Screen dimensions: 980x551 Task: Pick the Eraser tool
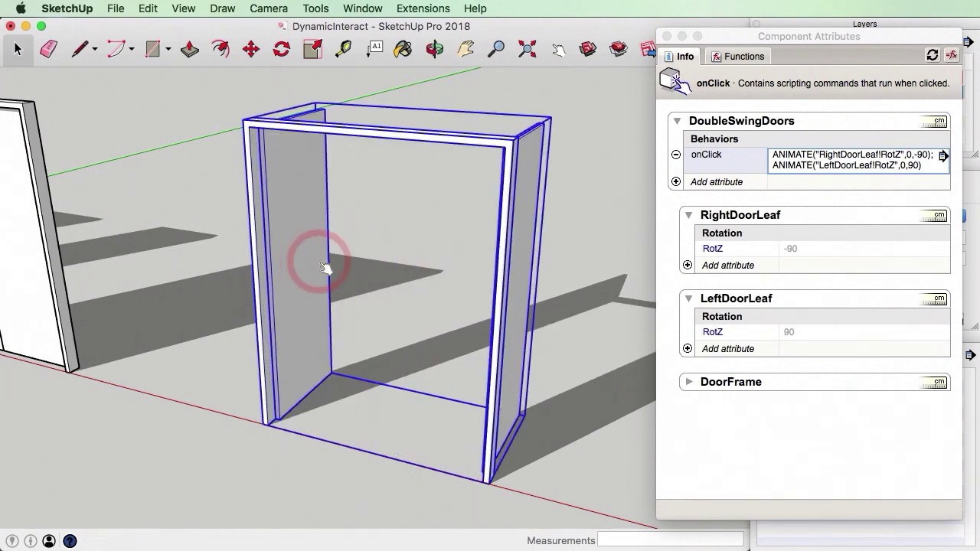(x=48, y=49)
